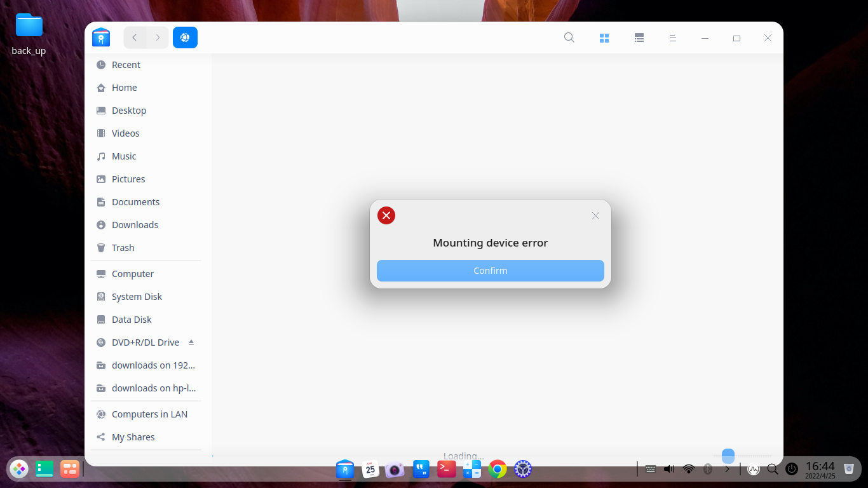Switch to list view

(x=639, y=38)
